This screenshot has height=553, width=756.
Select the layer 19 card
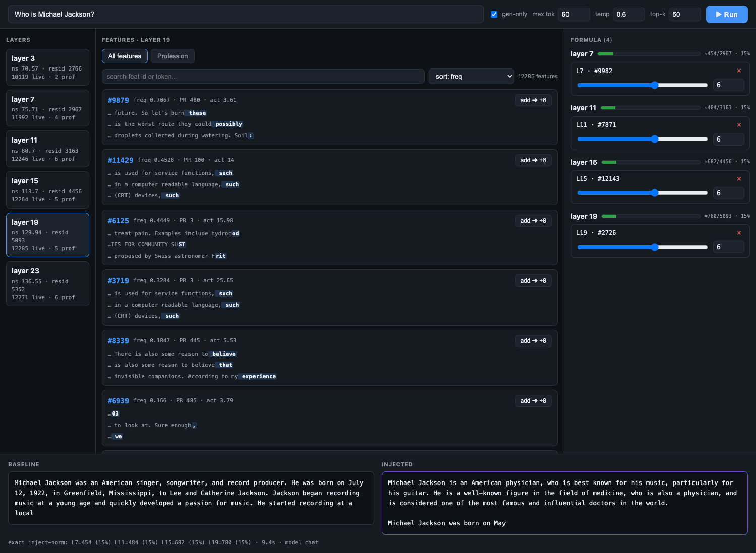47,235
